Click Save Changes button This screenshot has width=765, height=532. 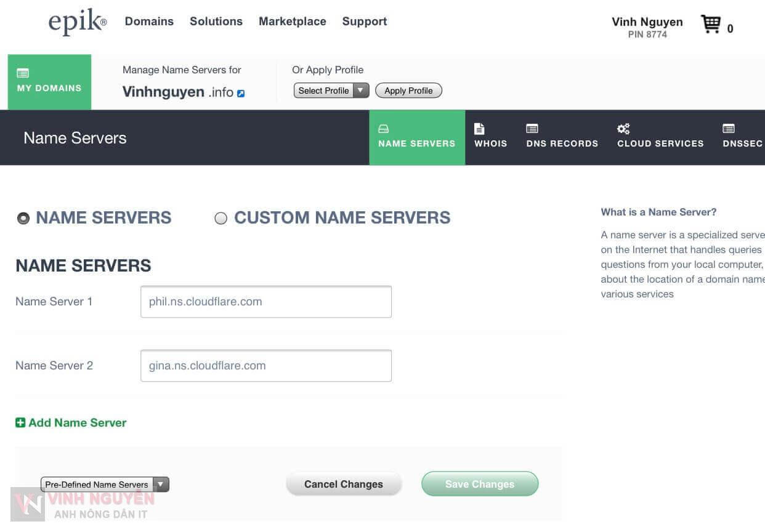(x=480, y=484)
